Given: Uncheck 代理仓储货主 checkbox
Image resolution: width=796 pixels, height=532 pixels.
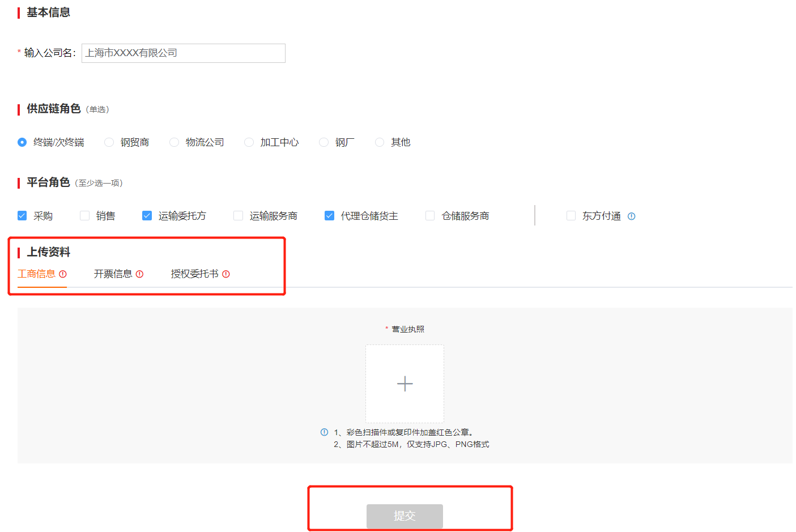Looking at the screenshot, I should [329, 216].
